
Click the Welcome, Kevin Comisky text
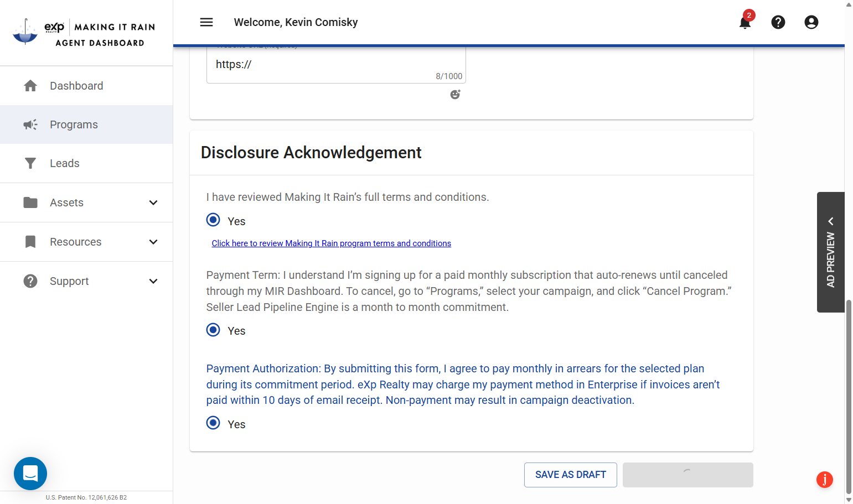(296, 22)
